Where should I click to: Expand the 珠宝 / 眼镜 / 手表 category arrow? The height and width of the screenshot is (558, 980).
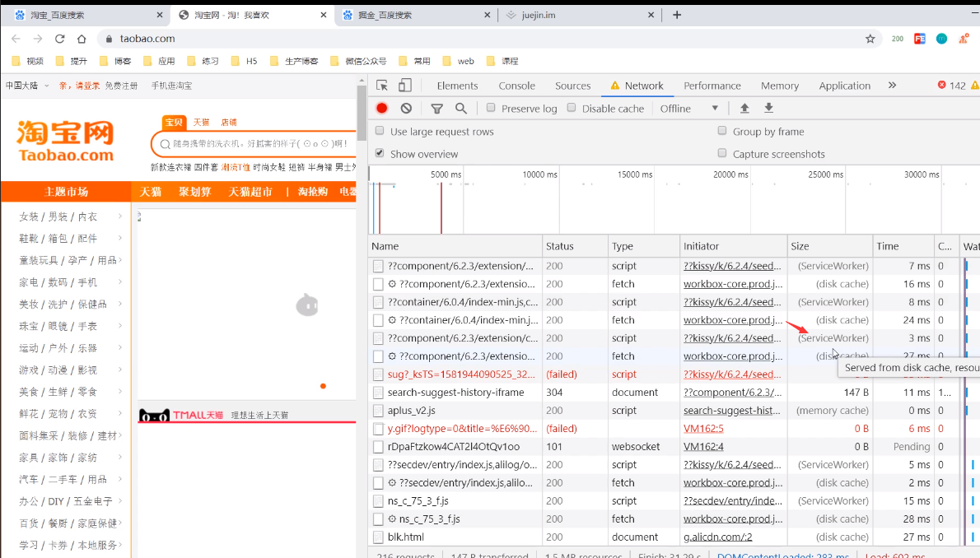point(120,326)
